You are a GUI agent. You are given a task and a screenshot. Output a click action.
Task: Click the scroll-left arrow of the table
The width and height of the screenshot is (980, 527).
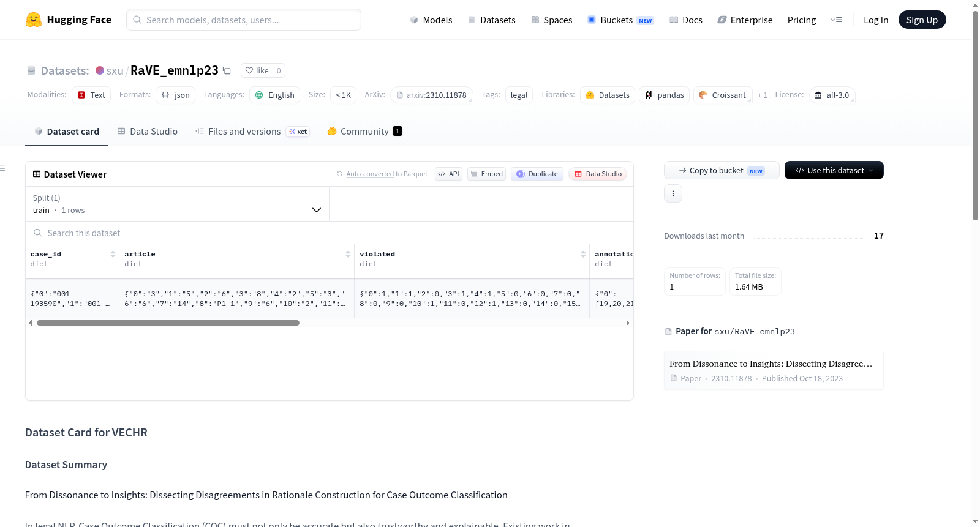click(31, 323)
